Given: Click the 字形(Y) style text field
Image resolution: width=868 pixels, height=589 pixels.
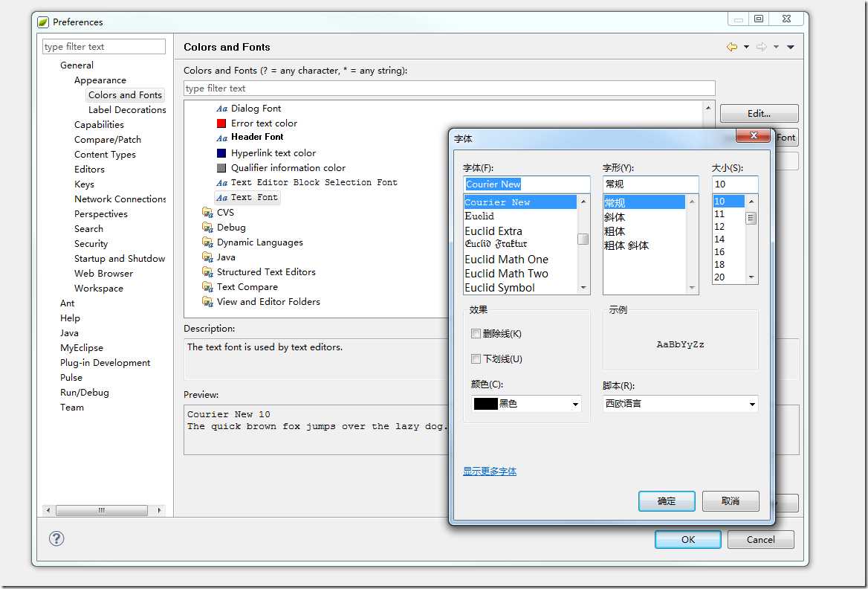Looking at the screenshot, I should coord(650,184).
